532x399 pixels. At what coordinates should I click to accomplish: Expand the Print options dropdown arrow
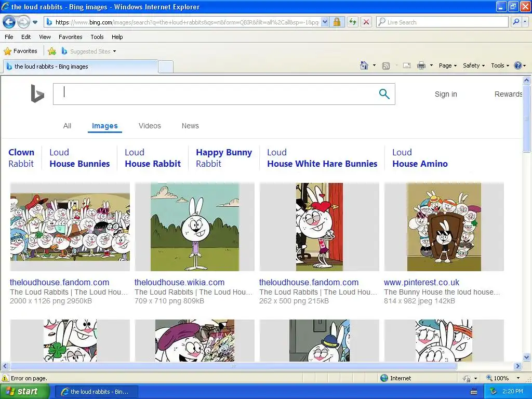click(x=431, y=65)
